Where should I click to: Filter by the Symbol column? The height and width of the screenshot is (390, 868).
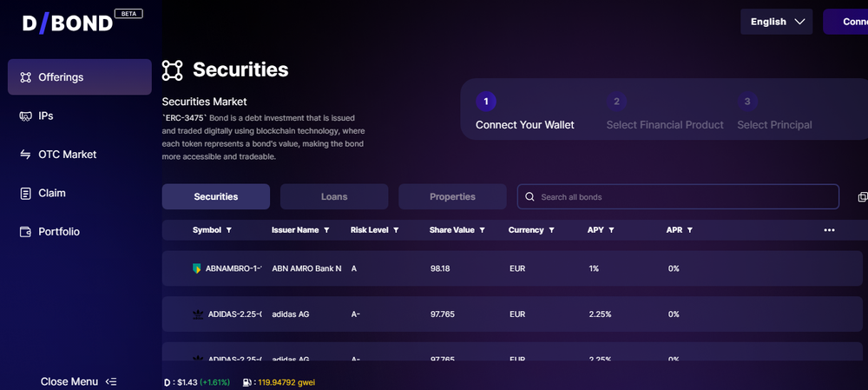tap(229, 230)
